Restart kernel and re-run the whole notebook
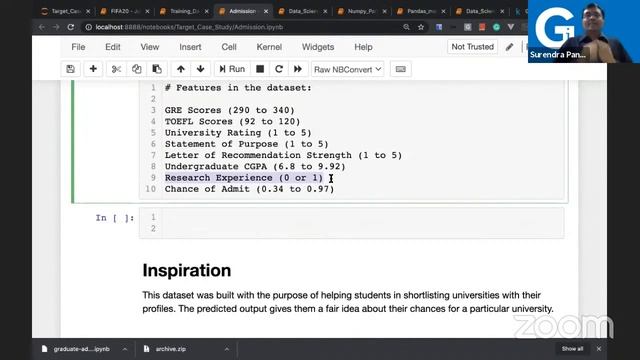640x360 pixels. tap(298, 69)
